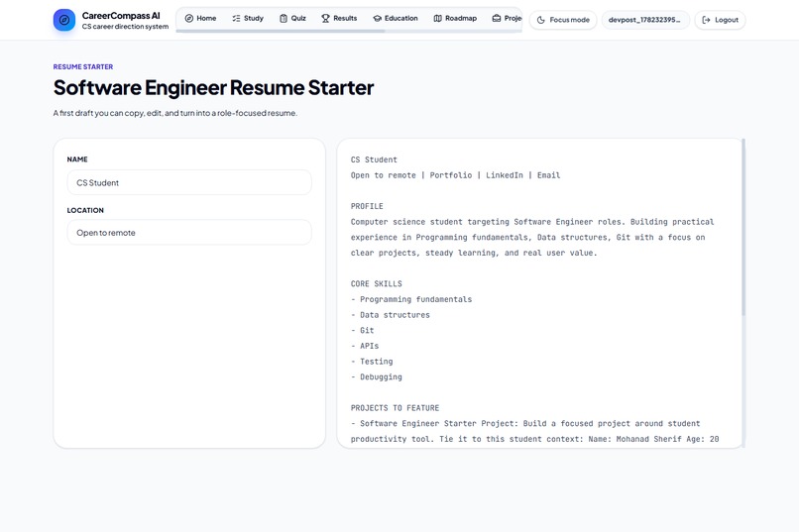Click the 'A first draft you can copy' subtitle

point(175,113)
